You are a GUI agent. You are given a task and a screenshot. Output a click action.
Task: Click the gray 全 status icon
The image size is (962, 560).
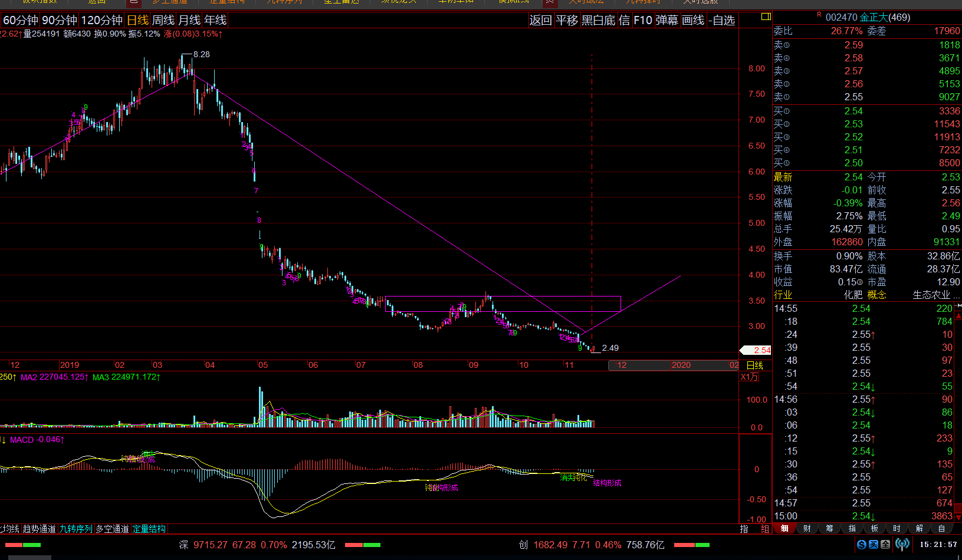click(885, 545)
